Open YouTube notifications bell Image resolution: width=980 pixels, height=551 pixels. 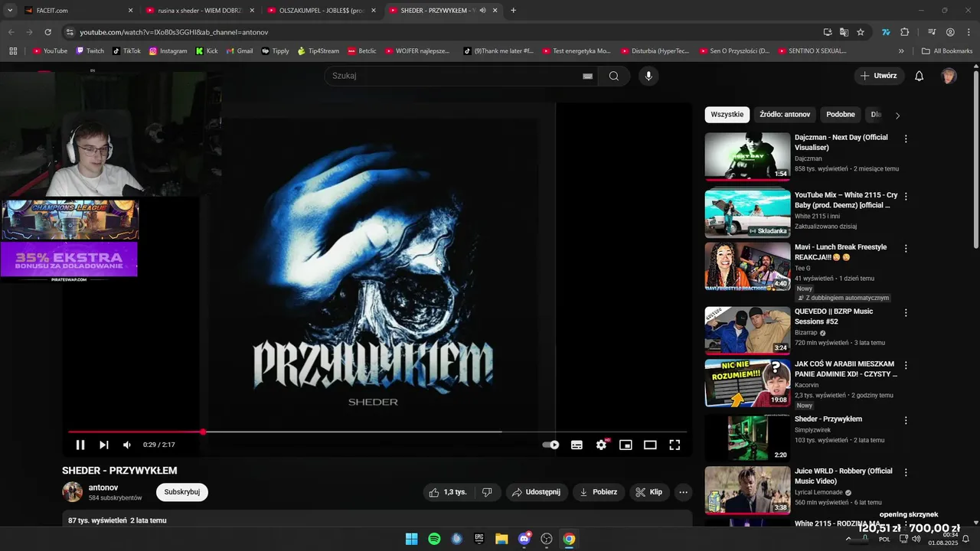pos(920,76)
